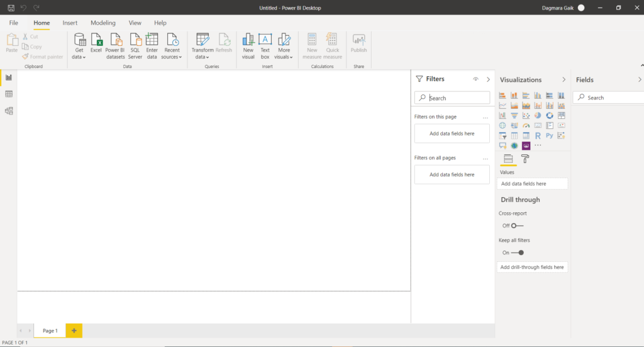Click the Save icon in title bar
644x347 pixels.
pyautogui.click(x=11, y=8)
